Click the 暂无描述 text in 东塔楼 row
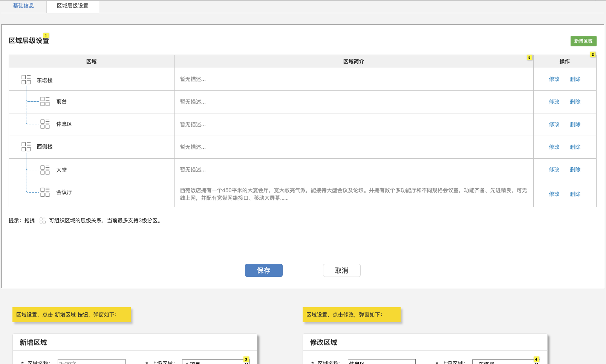The width and height of the screenshot is (606, 364). [x=193, y=79]
